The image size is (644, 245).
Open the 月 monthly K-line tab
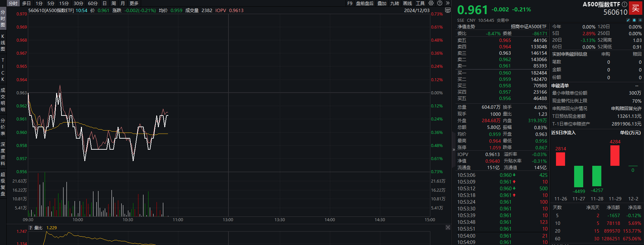pos(123,3)
